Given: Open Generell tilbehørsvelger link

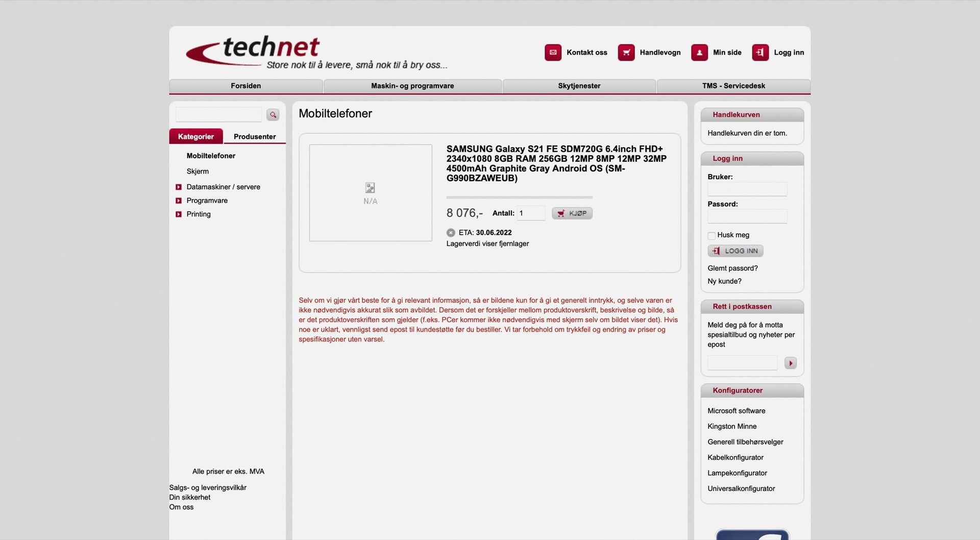Looking at the screenshot, I should 745,442.
